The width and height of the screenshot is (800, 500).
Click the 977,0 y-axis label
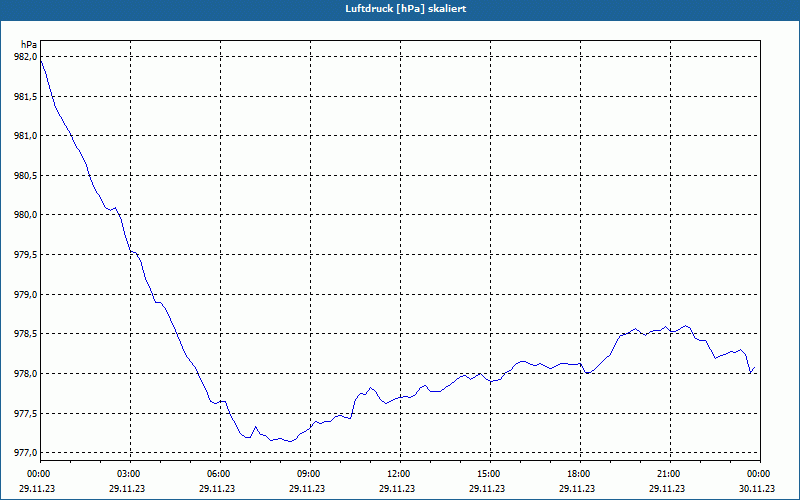[25, 453]
